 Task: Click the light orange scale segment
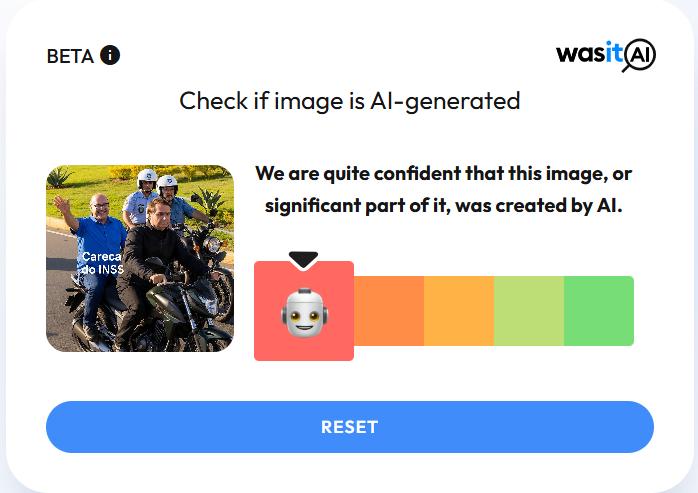tap(459, 311)
